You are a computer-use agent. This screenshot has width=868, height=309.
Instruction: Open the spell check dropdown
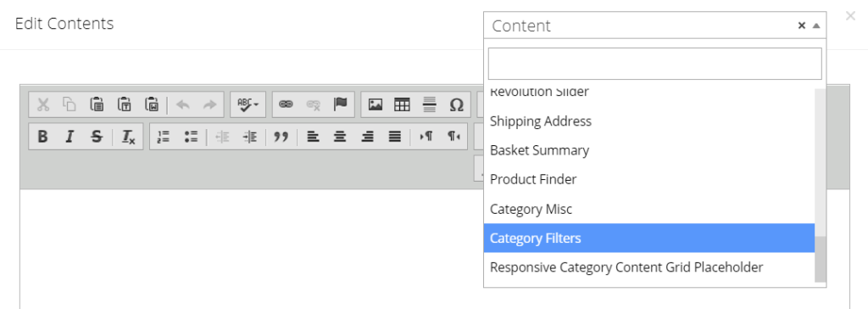pyautogui.click(x=248, y=104)
